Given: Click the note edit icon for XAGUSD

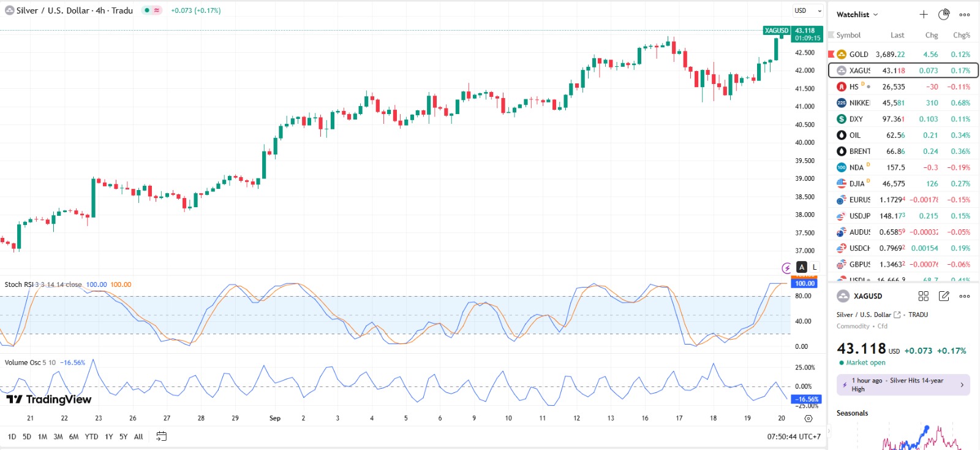Looking at the screenshot, I should click(944, 296).
